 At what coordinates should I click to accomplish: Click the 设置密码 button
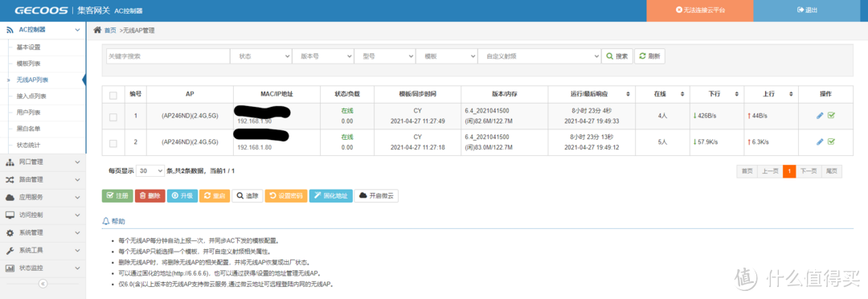tap(285, 196)
